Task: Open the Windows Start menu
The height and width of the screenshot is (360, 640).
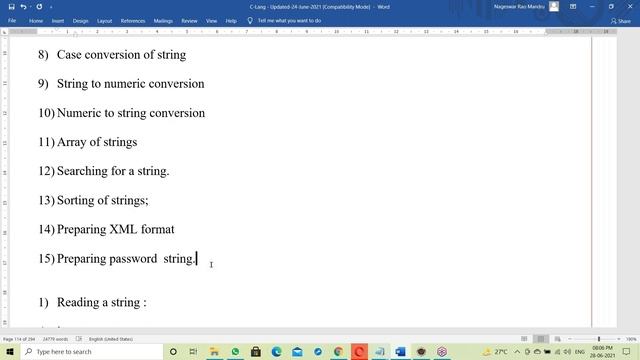Action: 10,351
